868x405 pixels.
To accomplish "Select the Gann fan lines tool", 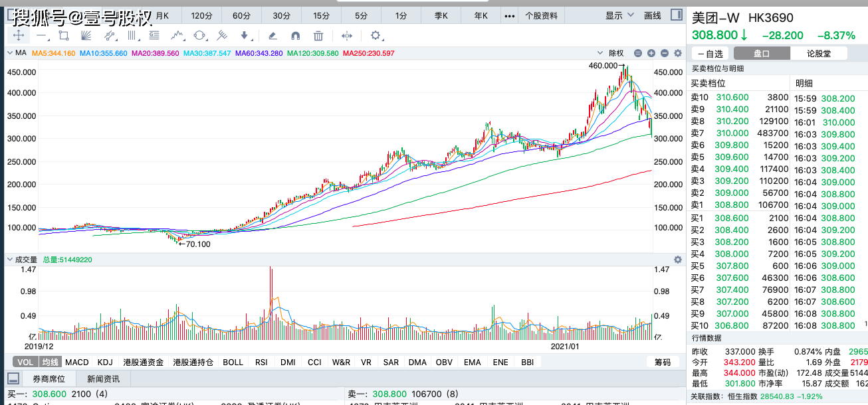I will (86, 36).
